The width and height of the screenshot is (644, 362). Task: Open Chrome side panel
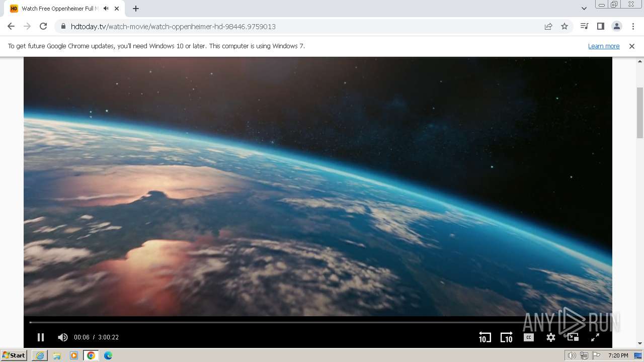(600, 26)
